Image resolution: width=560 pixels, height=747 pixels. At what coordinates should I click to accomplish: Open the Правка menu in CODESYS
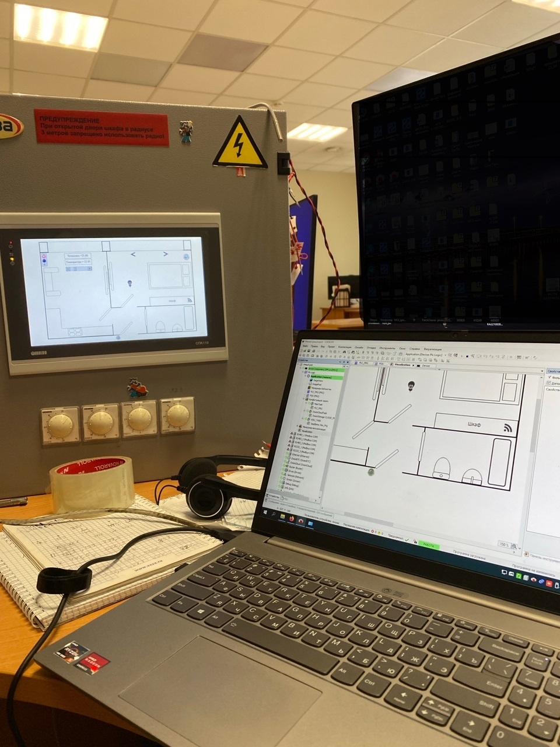point(315,346)
